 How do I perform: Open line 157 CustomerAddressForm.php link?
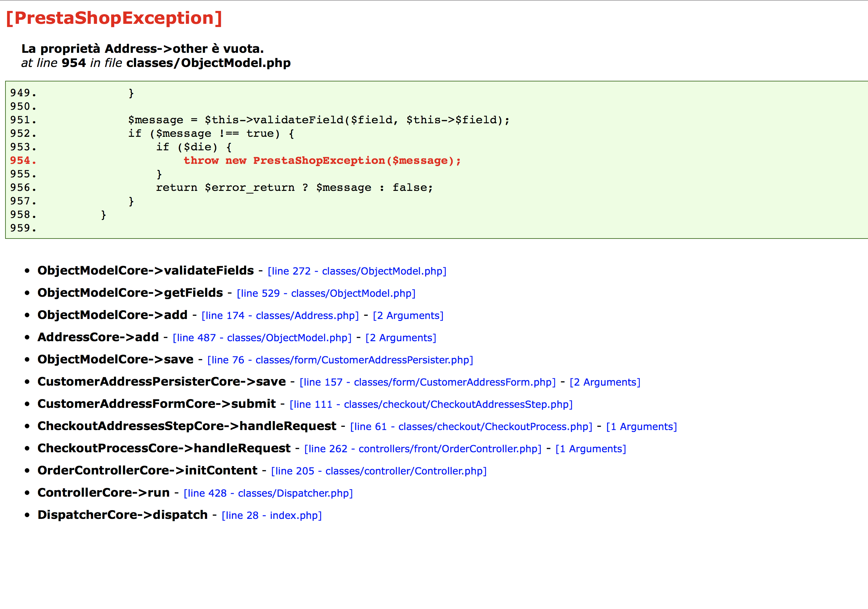(x=428, y=382)
